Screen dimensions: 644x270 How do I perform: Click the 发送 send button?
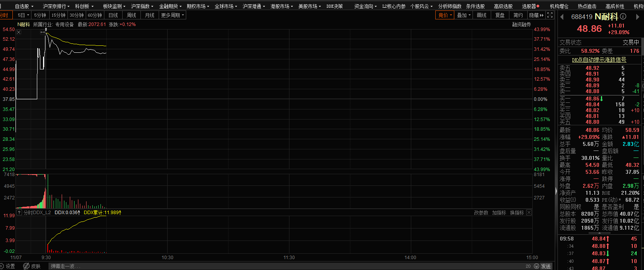click(546, 266)
